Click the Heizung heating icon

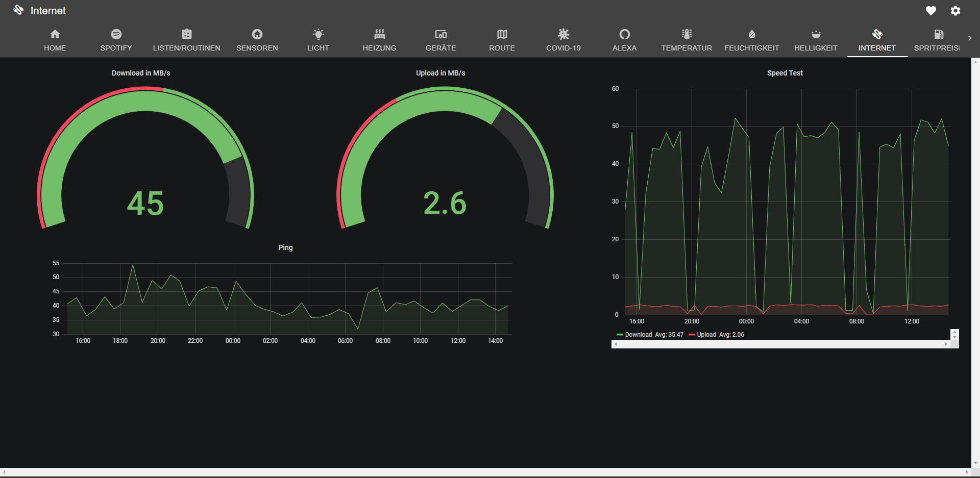tap(380, 34)
